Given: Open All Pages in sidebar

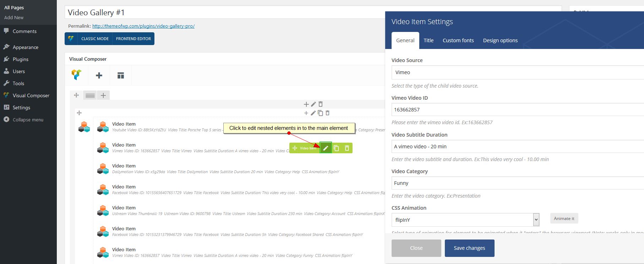Looking at the screenshot, I should pyautogui.click(x=14, y=7).
